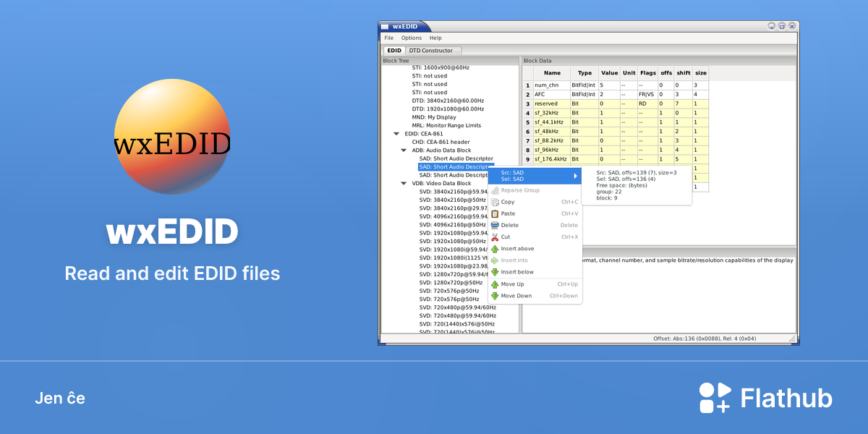Click the Jen ĉe text
This screenshot has height=434, width=868.
[60, 398]
